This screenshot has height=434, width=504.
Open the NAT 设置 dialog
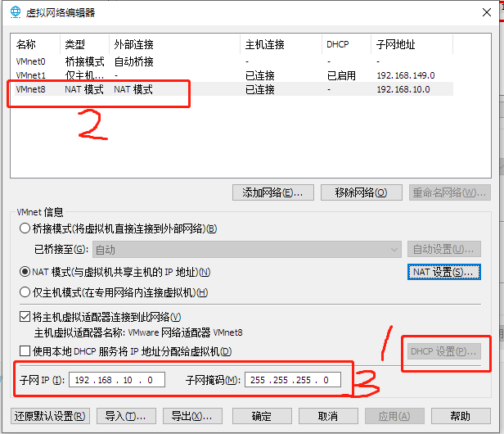click(x=443, y=272)
